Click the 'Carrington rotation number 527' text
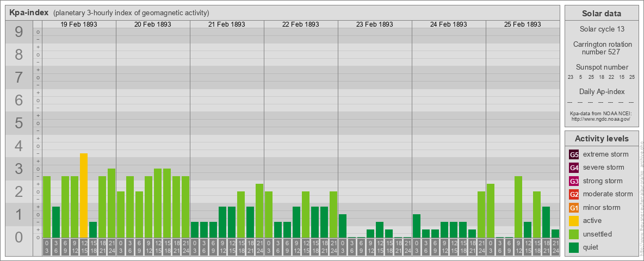 coord(602,48)
